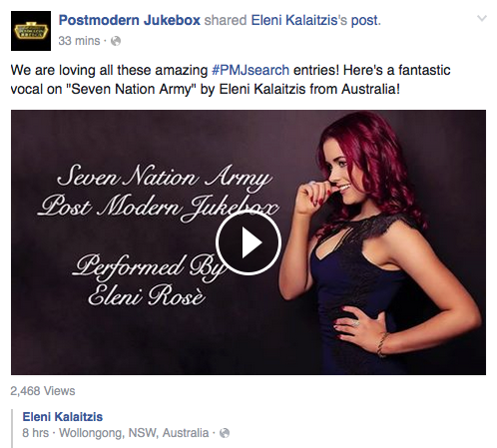Image resolution: width=497 pixels, height=448 pixels.
Task: Click the public globe icon beside 33 mins
Action: 116,41
